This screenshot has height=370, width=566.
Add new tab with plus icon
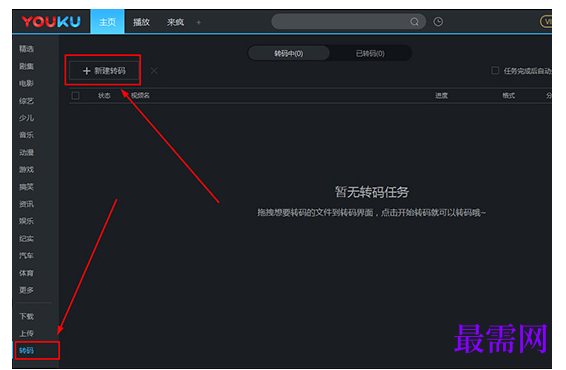(x=199, y=22)
